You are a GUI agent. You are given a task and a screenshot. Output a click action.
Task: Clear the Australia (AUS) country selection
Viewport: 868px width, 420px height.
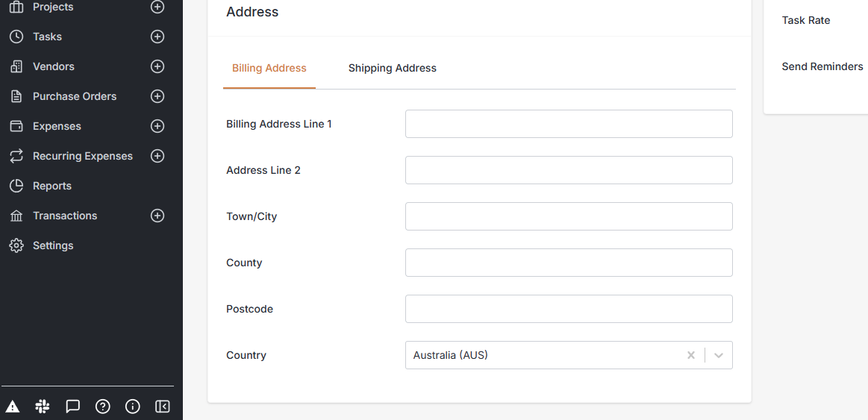tap(691, 355)
